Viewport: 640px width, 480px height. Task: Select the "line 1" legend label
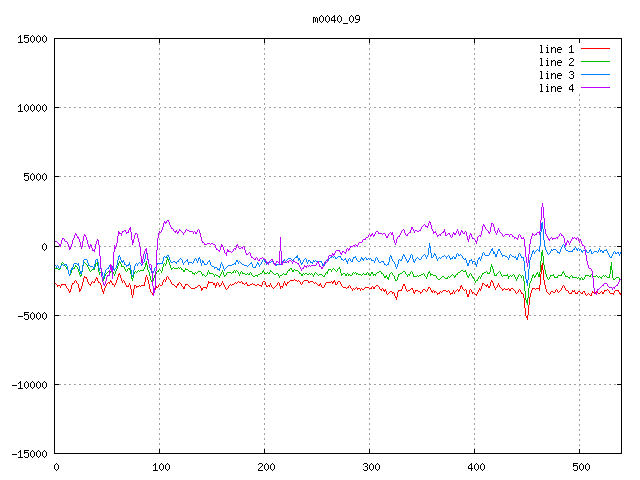[557, 49]
